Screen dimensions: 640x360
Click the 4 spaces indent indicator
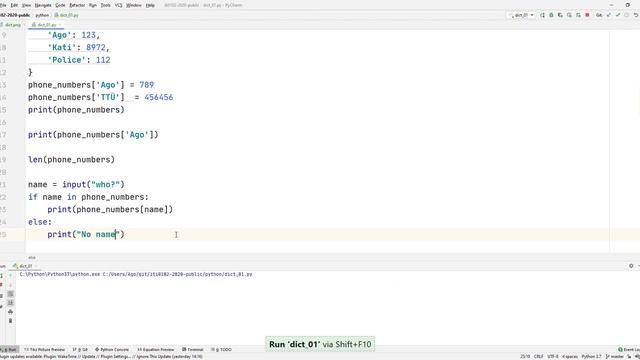570,357
